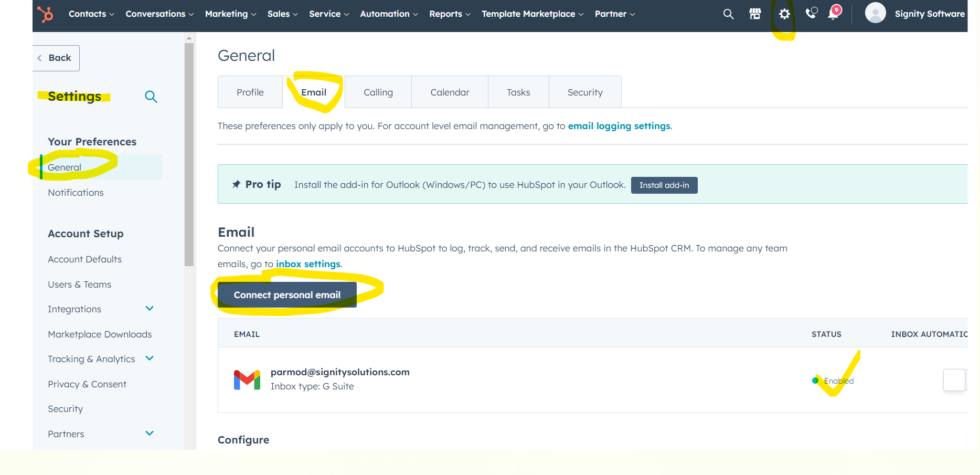Screen dimensions: 980x475
Task: Open the settings gear icon
Action: coord(784,14)
